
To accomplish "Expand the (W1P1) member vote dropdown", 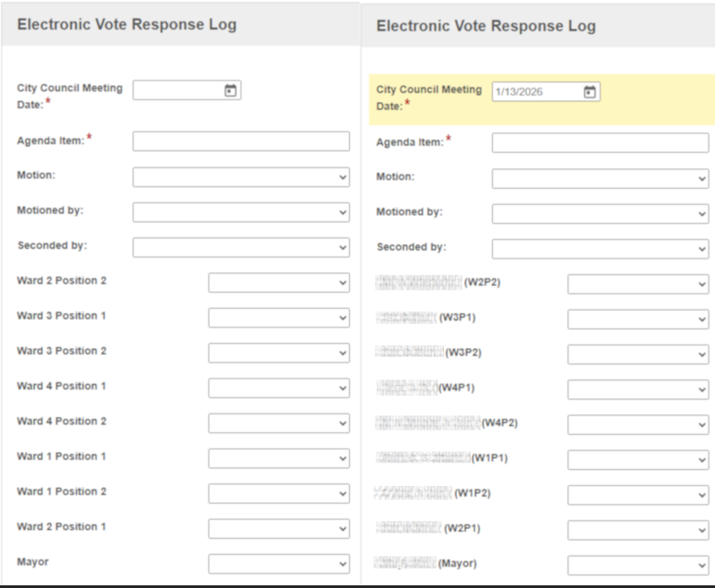I will click(x=637, y=459).
